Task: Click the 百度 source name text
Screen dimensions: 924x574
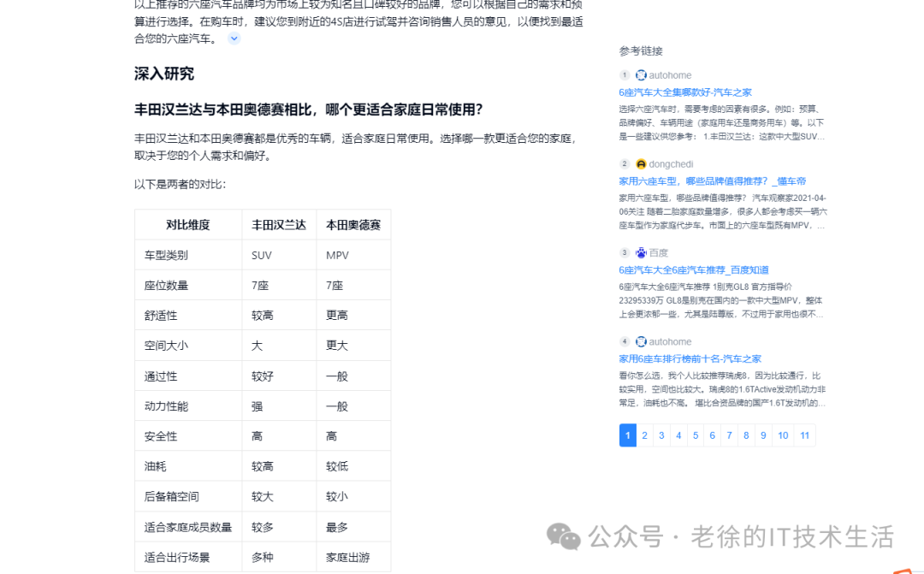Action: coord(659,253)
